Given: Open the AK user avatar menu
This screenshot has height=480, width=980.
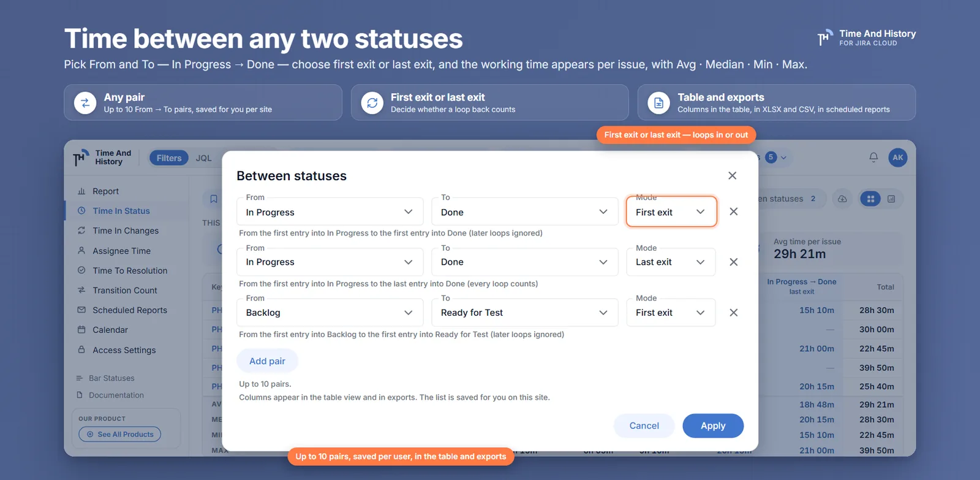Looking at the screenshot, I should pyautogui.click(x=898, y=158).
